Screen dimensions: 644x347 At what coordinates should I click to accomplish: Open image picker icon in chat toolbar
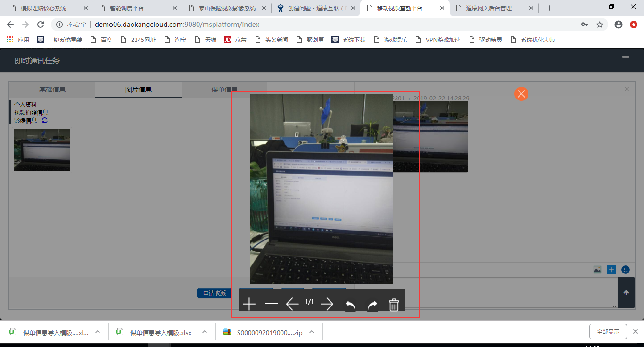click(x=597, y=270)
